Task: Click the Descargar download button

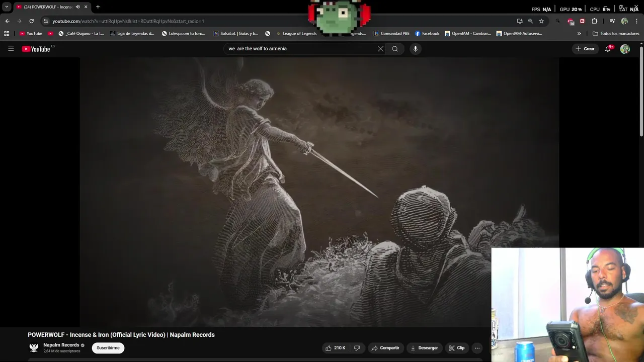Action: click(x=424, y=348)
